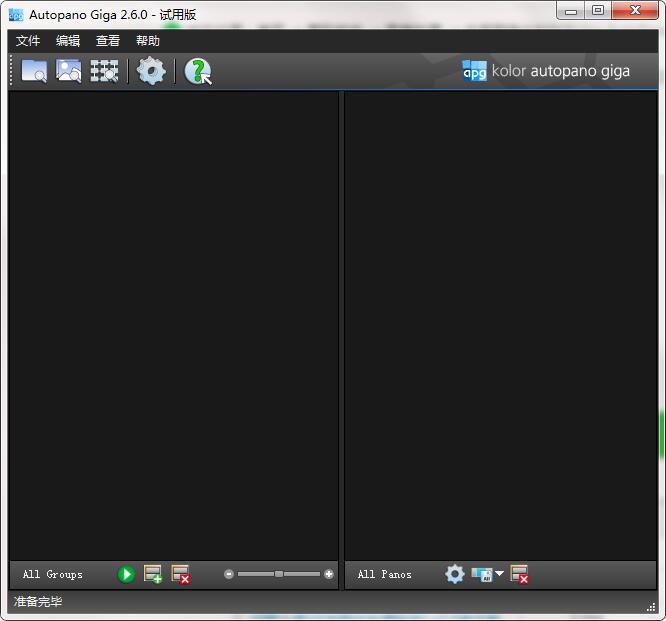
Task: Open the 编辑 menu
Action: 68,41
